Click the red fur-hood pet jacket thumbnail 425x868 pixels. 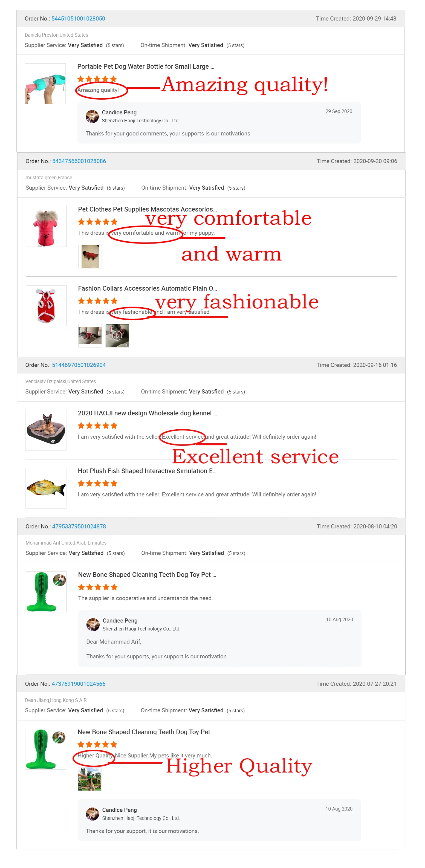pyautogui.click(x=46, y=226)
